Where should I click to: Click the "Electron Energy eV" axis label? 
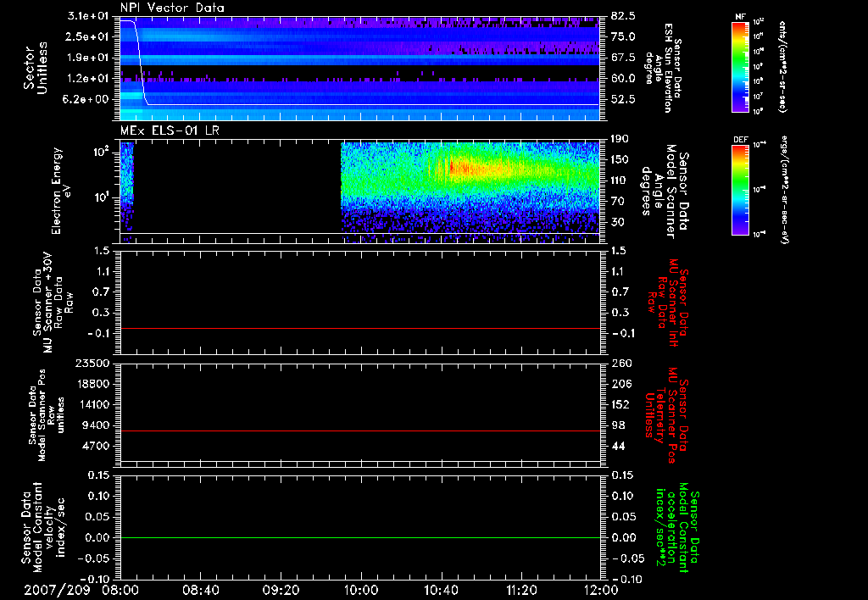click(62, 191)
